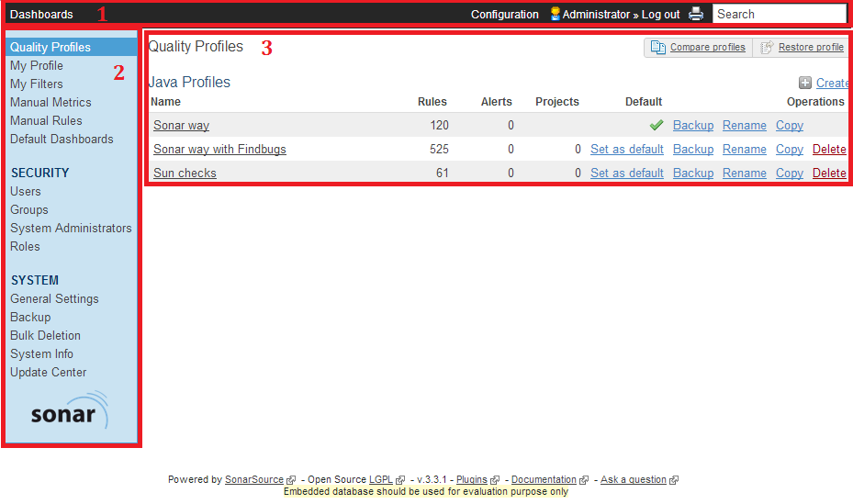The height and width of the screenshot is (504, 853).
Task: Backup Sonar way with Findbugs profile
Action: click(693, 150)
